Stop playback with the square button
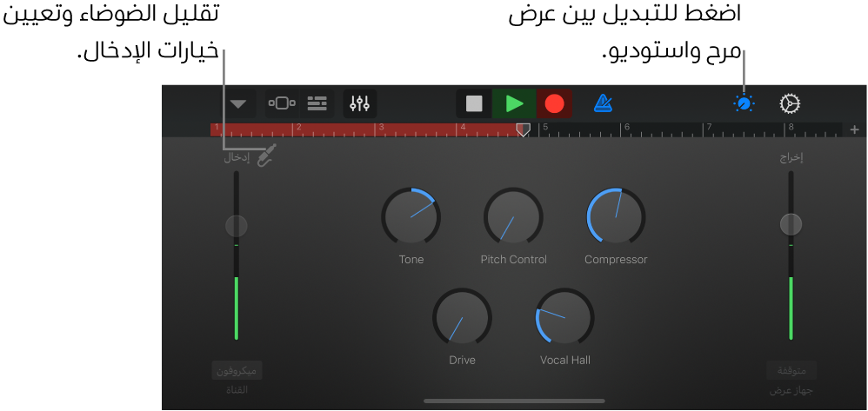Screen dimensions: 868x411 [x=474, y=103]
